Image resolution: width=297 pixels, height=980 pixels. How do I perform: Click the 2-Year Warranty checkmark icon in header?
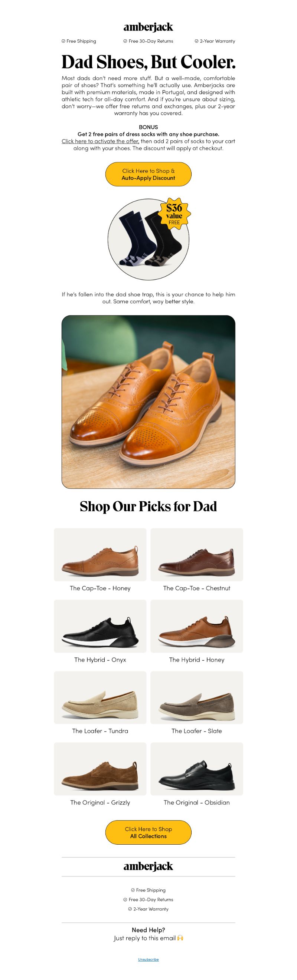pyautogui.click(x=196, y=41)
